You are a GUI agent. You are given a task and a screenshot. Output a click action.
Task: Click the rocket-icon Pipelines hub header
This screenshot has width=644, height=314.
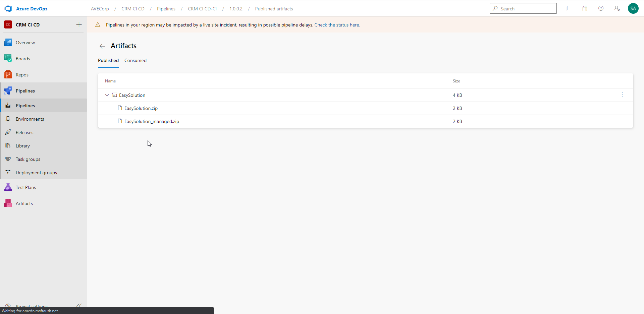point(44,91)
